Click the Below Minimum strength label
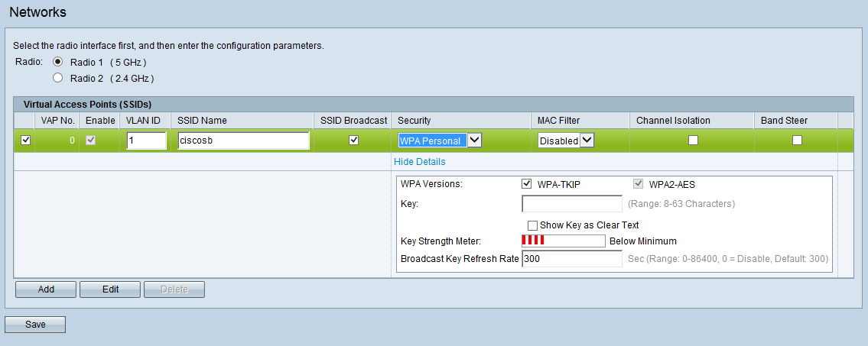The width and height of the screenshot is (868, 346). click(x=642, y=241)
